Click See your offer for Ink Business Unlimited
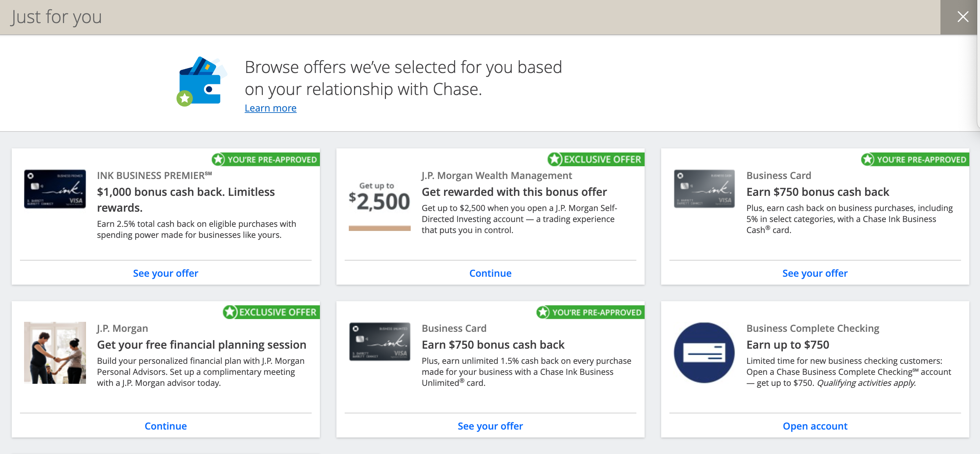 tap(490, 426)
